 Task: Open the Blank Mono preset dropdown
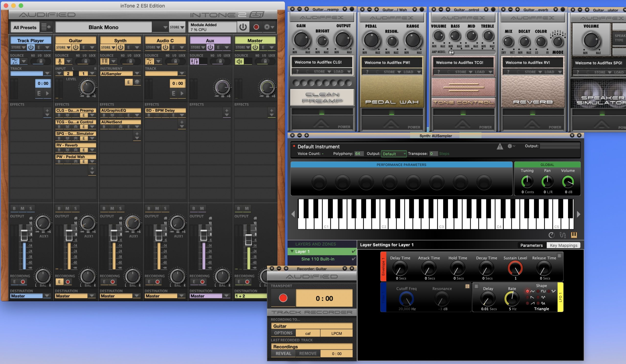(x=165, y=27)
